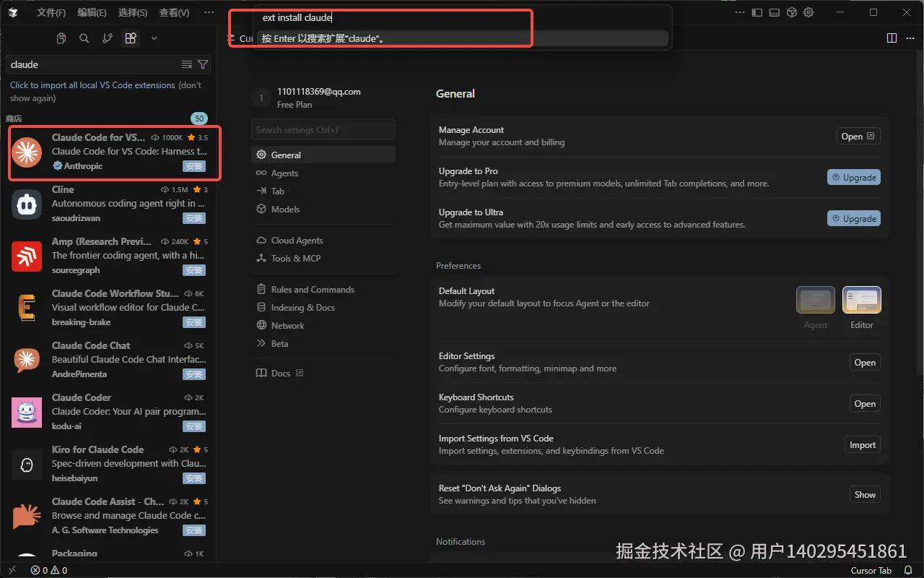This screenshot has height=578, width=924.
Task: Open the extension filter funnel icon
Action: (x=203, y=64)
